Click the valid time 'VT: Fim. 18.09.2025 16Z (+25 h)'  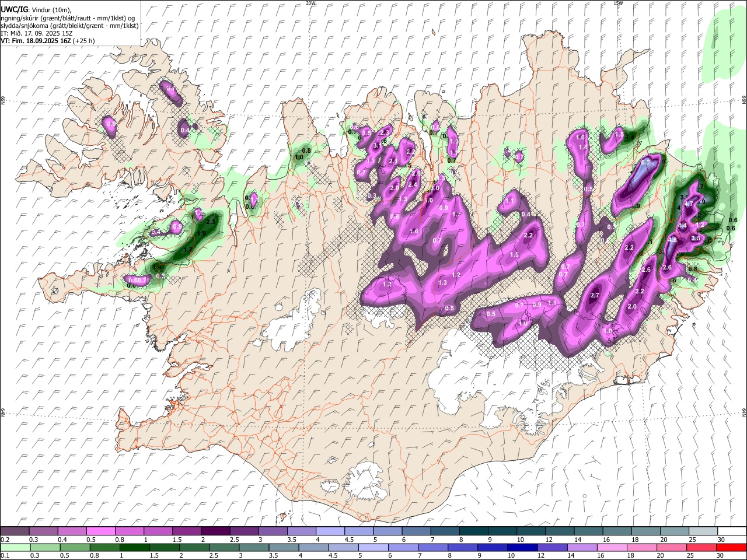[48, 41]
